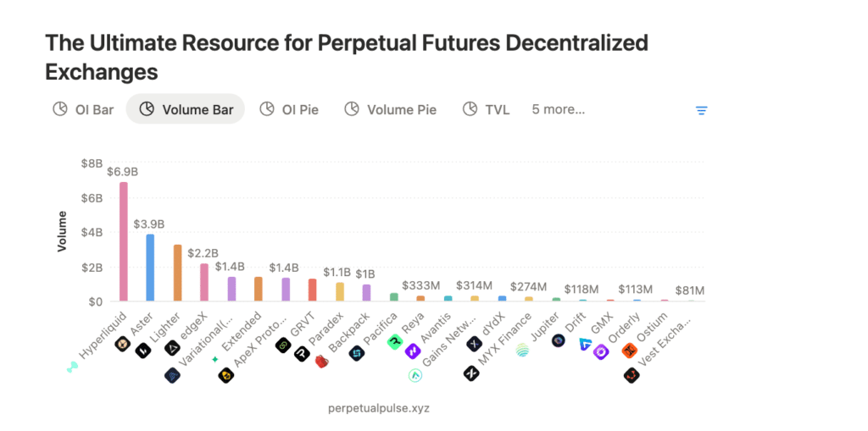
Task: Click the Hyperliquid logo icon under the chart
Action: pos(73,367)
